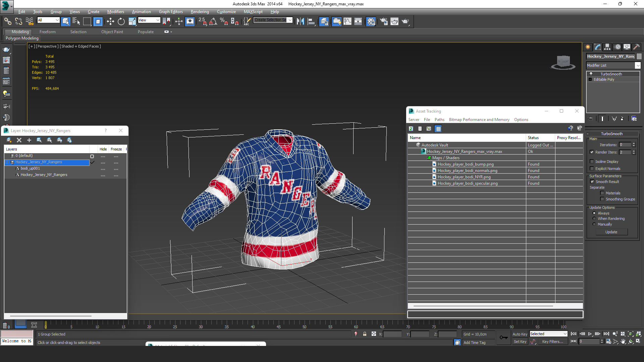Image resolution: width=644 pixels, height=362 pixels.
Task: Open the Curve Editor from toolbar
Action: tap(347, 21)
